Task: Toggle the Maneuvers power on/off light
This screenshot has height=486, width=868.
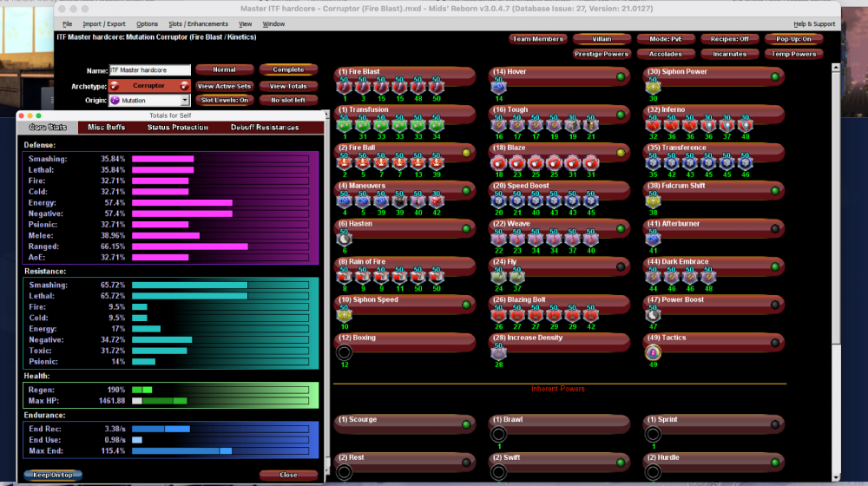Action: [466, 191]
